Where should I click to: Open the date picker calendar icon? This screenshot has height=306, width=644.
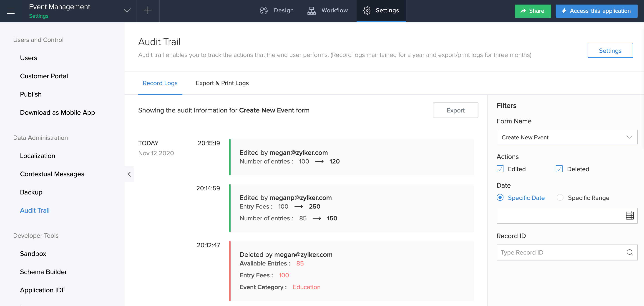click(x=629, y=215)
